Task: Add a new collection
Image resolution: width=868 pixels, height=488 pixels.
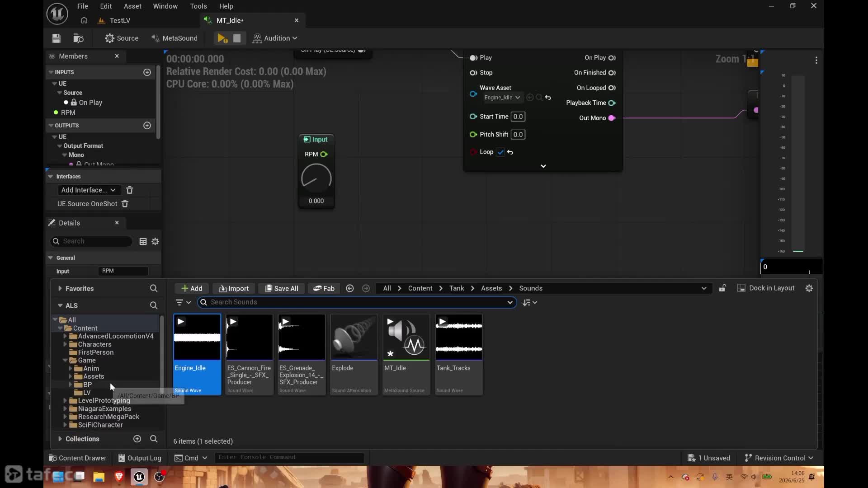Action: [x=137, y=439]
